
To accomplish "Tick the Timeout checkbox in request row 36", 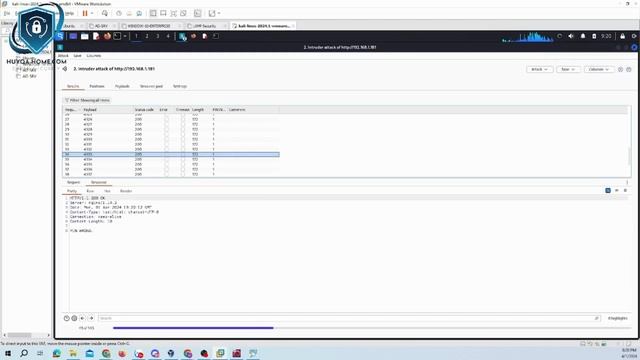I will tap(183, 164).
